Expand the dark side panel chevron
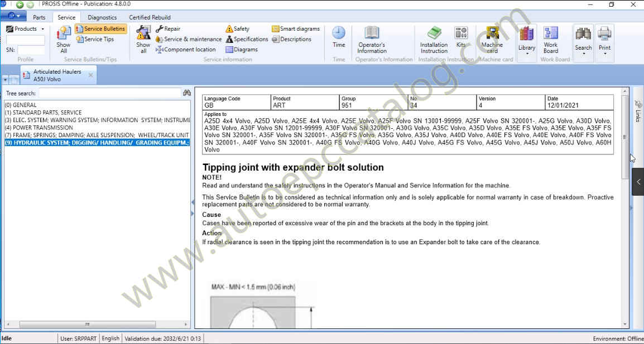 [638, 181]
